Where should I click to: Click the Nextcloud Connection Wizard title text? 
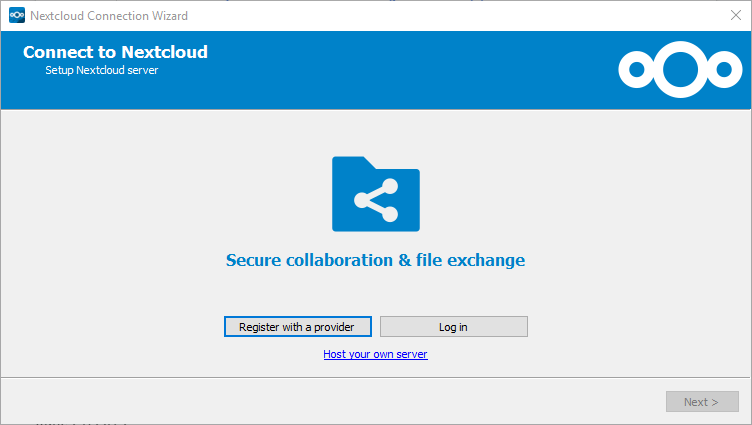[109, 16]
